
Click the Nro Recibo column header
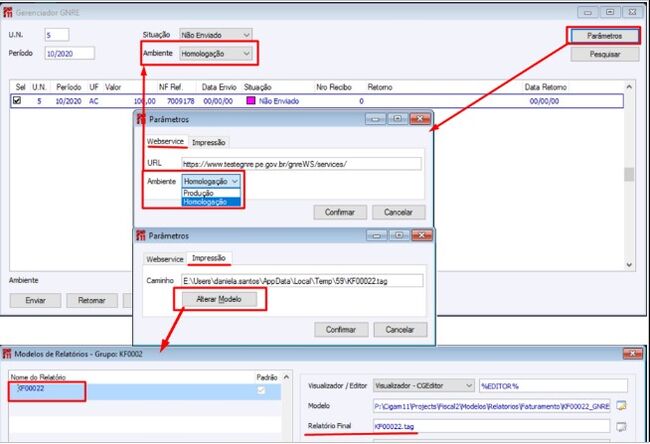coord(334,87)
